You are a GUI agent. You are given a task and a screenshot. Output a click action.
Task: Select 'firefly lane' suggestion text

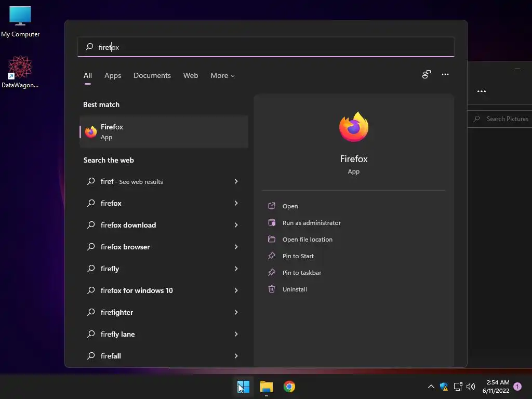coord(118,334)
